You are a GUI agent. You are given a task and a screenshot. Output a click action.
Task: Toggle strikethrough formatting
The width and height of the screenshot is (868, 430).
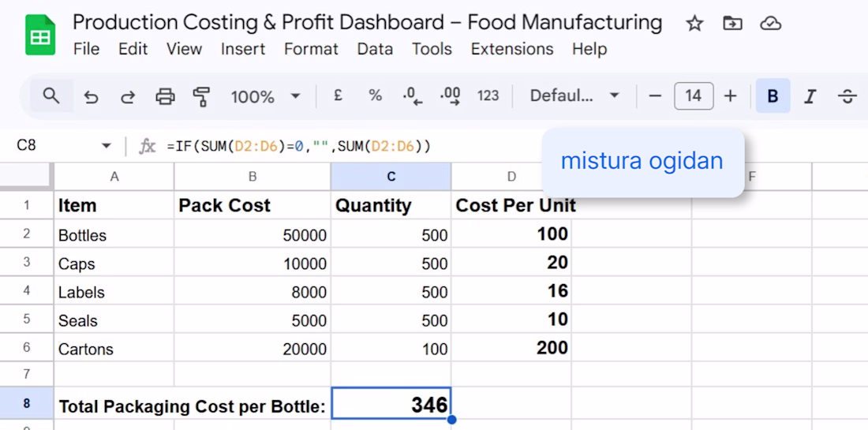847,96
